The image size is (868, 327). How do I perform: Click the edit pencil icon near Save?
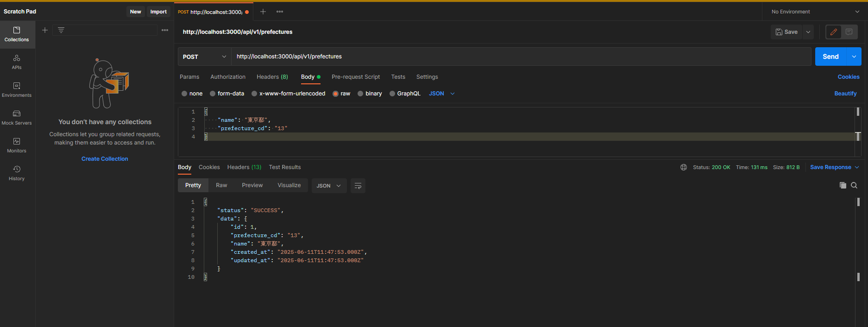point(834,32)
